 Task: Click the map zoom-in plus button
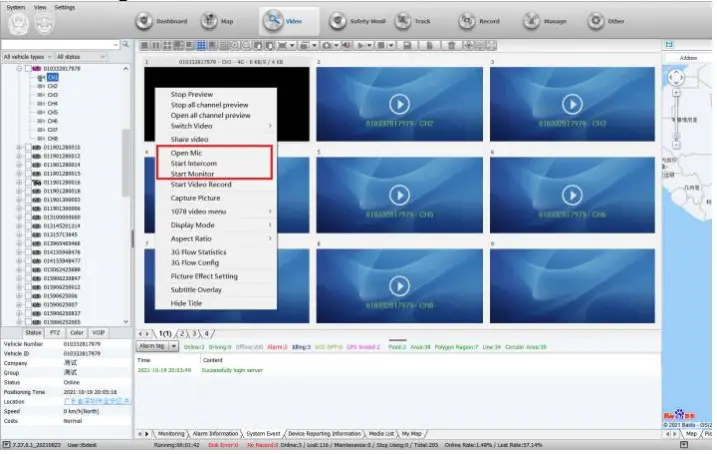pyautogui.click(x=676, y=93)
